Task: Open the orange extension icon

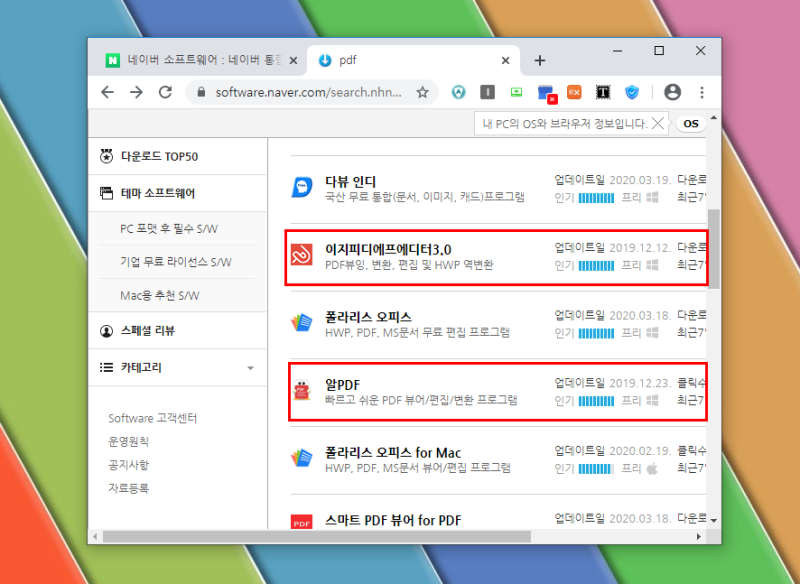Action: (x=574, y=92)
